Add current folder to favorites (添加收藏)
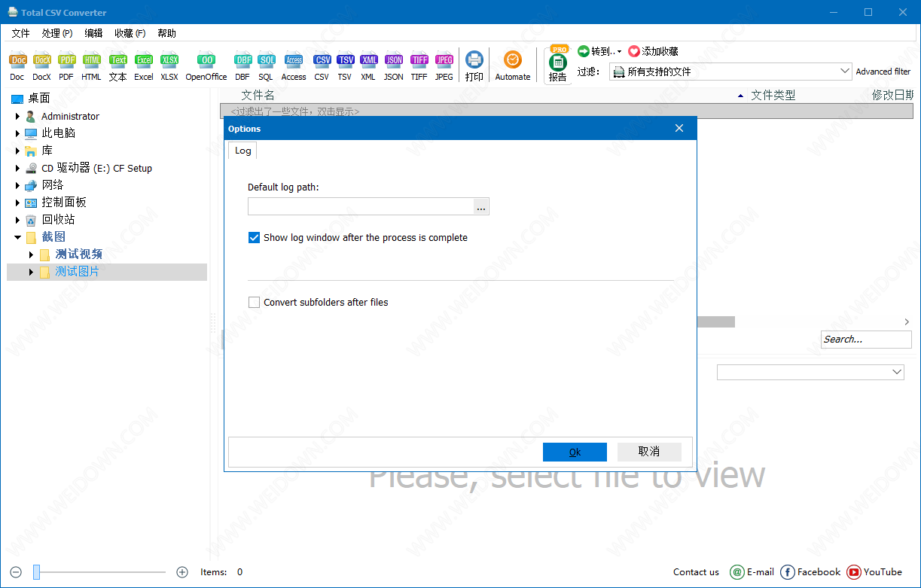Screen dimensions: 921x588 [x=653, y=51]
